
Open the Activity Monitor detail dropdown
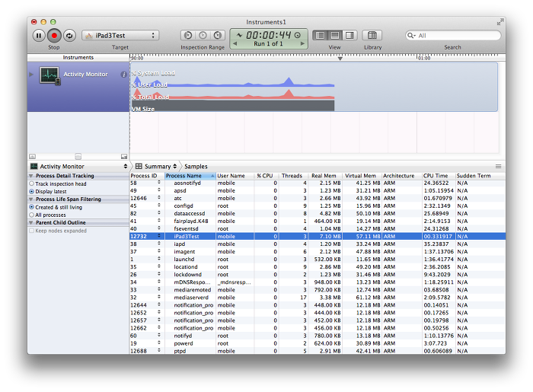(78, 167)
